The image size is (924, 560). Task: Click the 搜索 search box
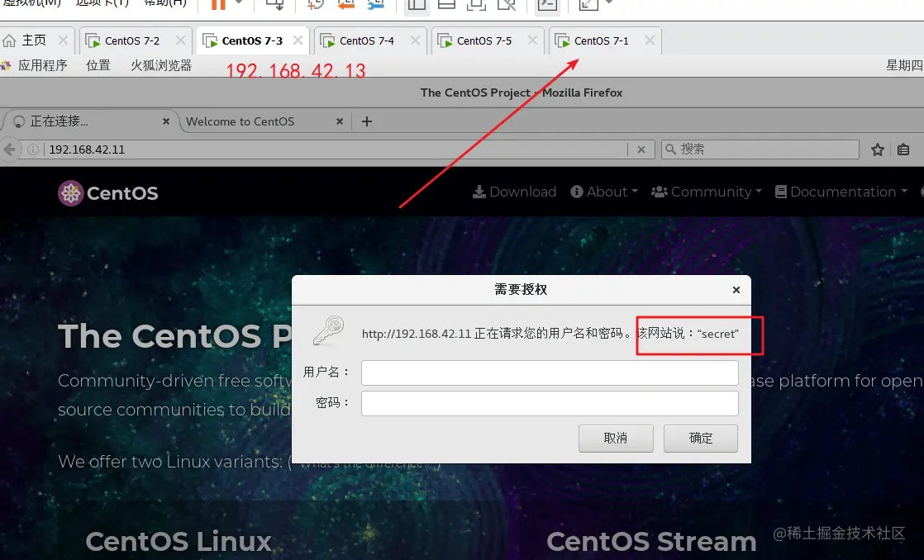coord(760,149)
